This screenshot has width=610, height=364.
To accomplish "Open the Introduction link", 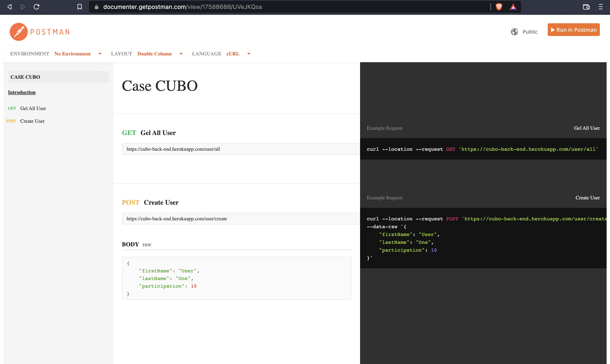I will click(22, 92).
